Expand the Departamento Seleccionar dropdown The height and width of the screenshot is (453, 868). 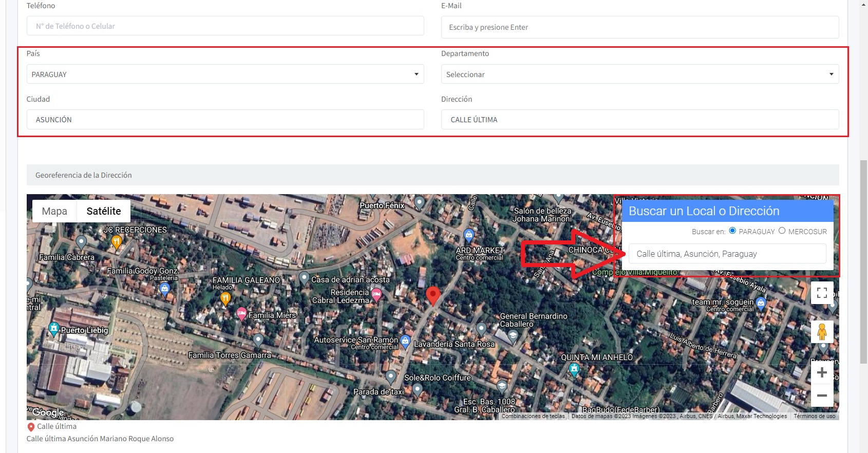639,74
